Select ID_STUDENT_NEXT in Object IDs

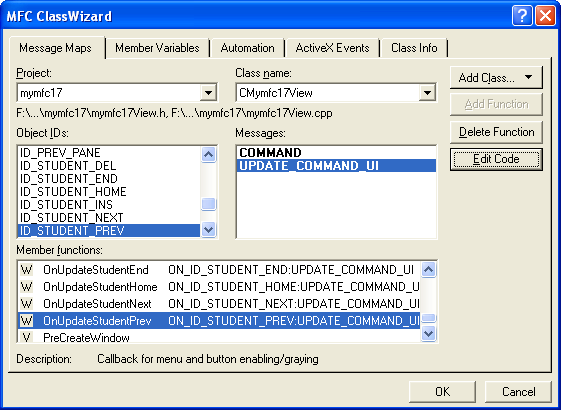click(109, 218)
